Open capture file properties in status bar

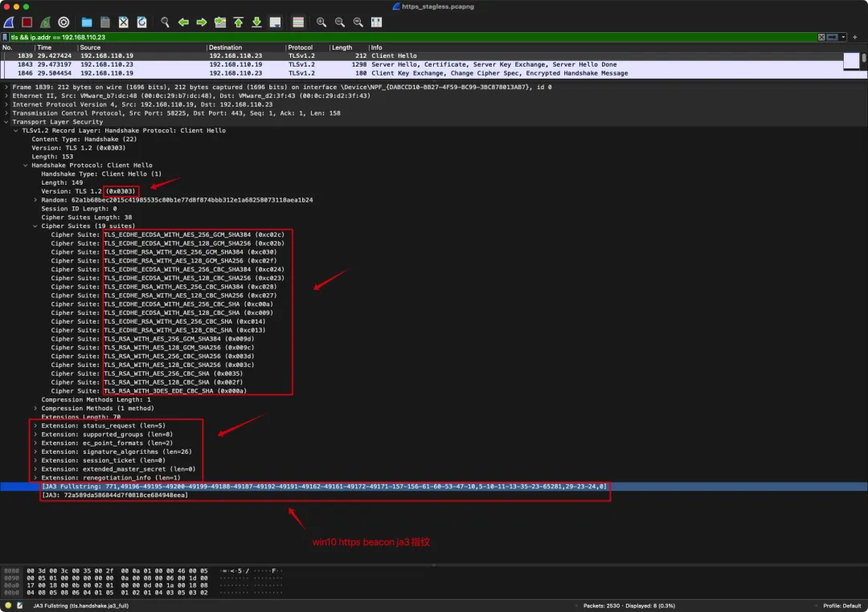point(19,606)
